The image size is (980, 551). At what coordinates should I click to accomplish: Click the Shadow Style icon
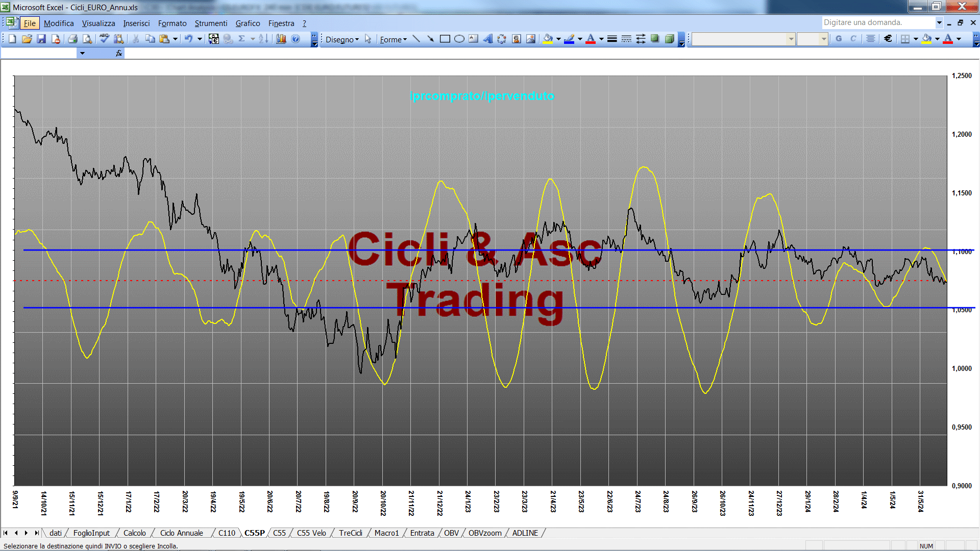655,39
